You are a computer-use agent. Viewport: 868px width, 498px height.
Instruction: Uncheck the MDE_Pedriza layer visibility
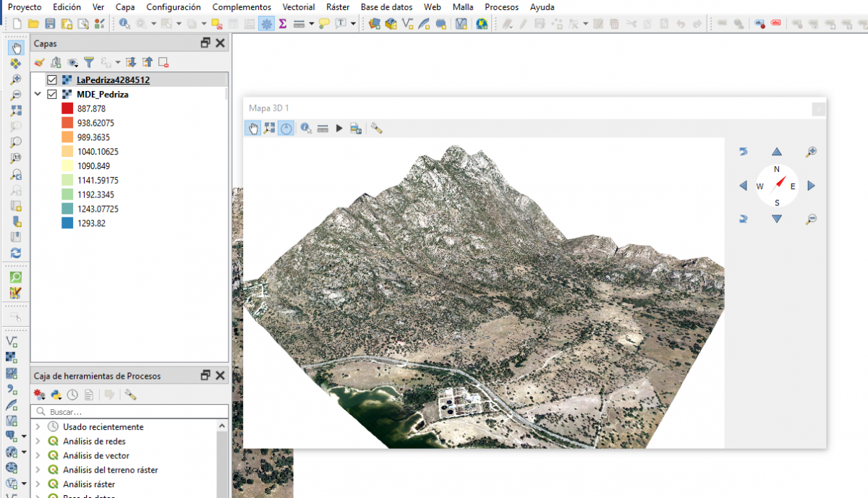coord(51,94)
